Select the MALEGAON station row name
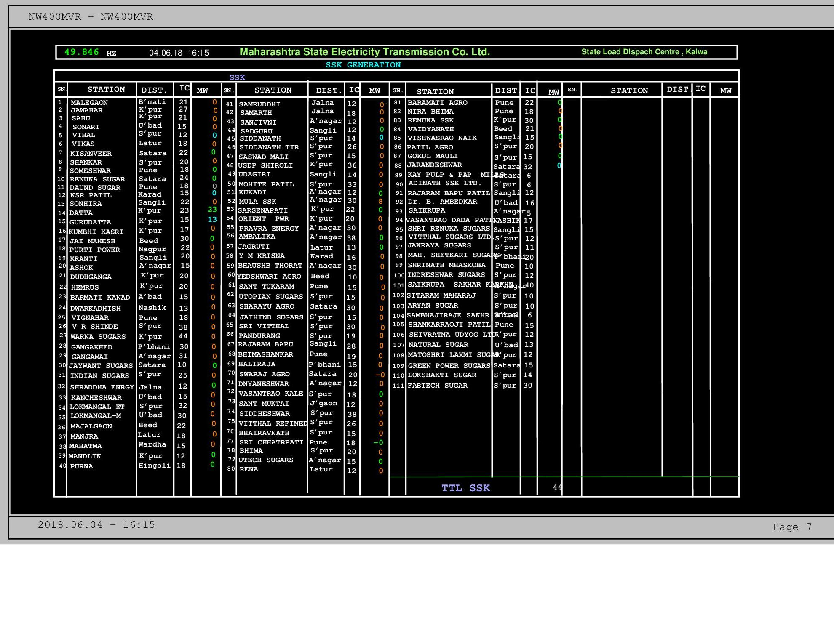Screen dimensions: 834x644 [x=89, y=103]
